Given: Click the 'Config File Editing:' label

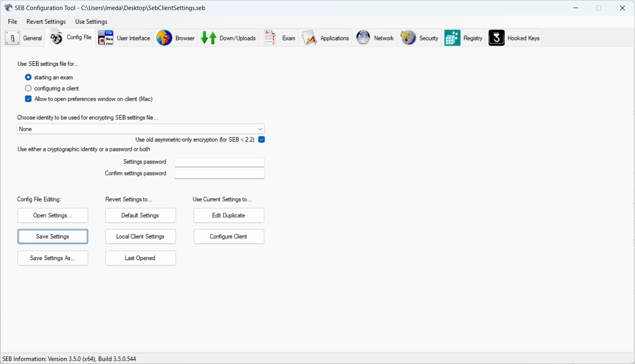Looking at the screenshot, I should click(39, 199).
